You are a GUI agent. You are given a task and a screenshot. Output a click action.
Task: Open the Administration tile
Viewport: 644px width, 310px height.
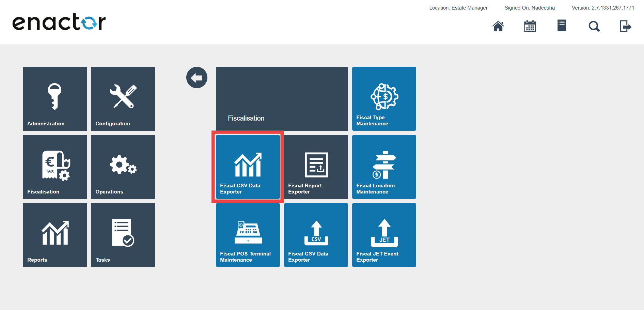pyautogui.click(x=55, y=99)
